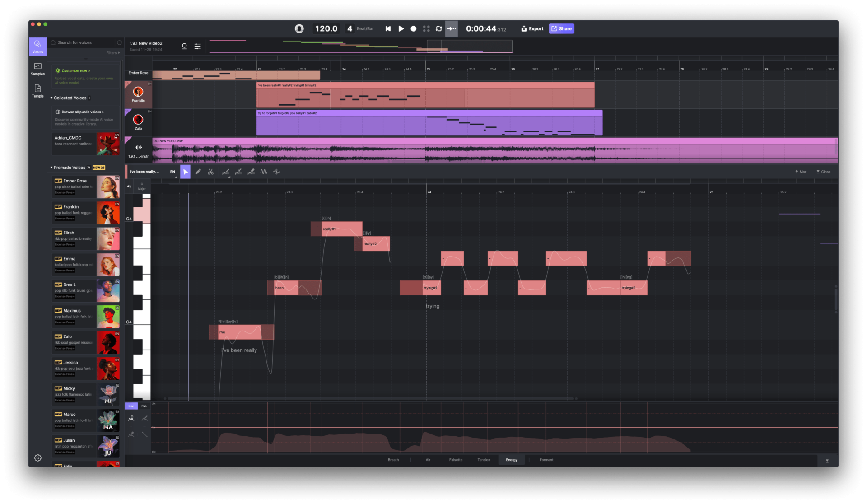Open the Samples panel in the left sidebar
Viewport: 867px width, 504px height.
pyautogui.click(x=37, y=69)
